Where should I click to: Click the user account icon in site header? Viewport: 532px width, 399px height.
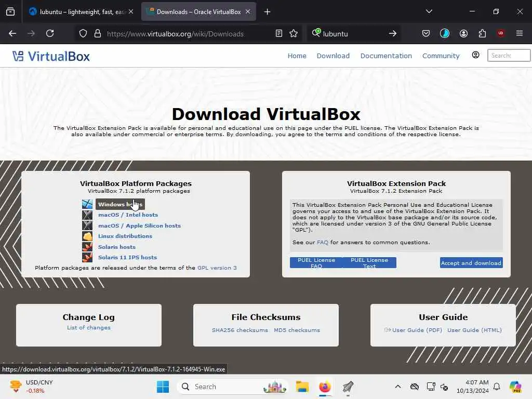(x=476, y=55)
